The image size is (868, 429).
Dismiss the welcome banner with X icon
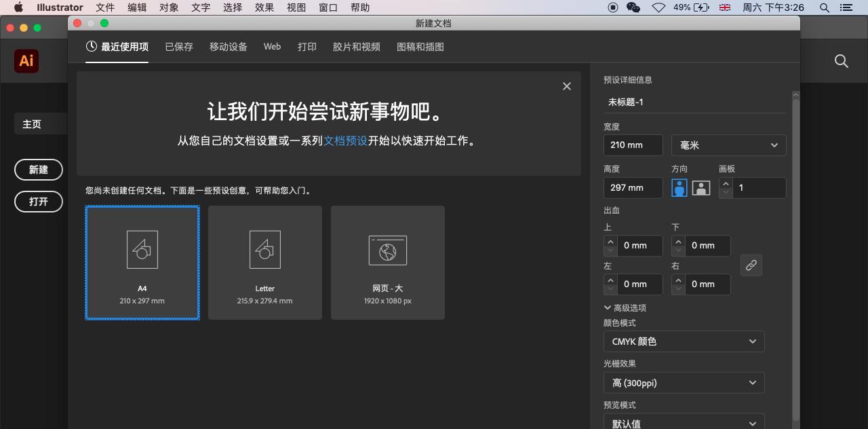coord(567,86)
